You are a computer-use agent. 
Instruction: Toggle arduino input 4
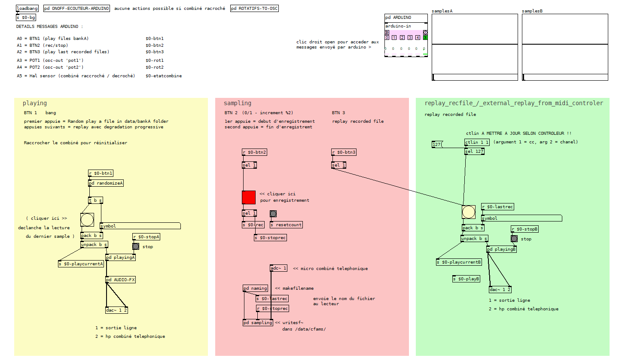point(418,38)
